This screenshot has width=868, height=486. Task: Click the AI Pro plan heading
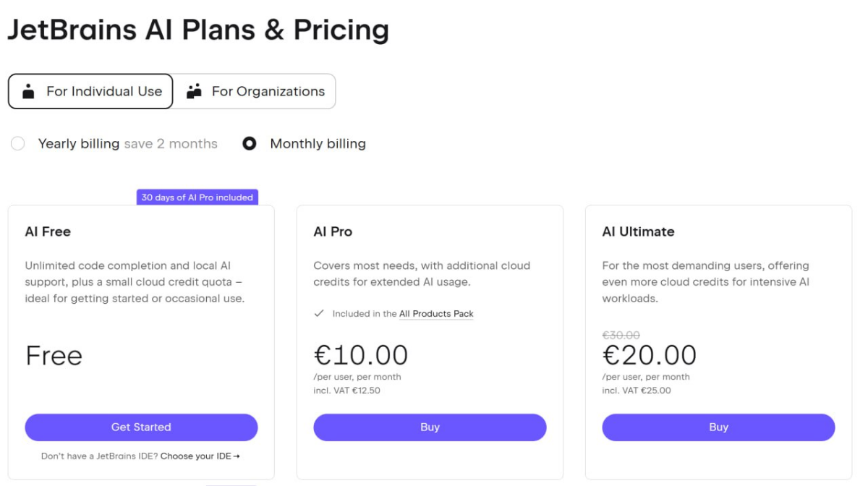[333, 231]
